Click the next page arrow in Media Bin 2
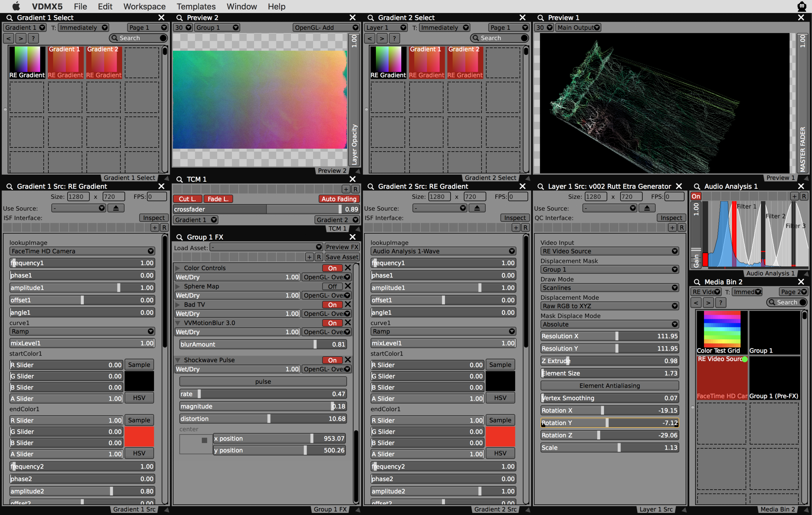Viewport: 812px width, 515px height. pyautogui.click(x=708, y=302)
